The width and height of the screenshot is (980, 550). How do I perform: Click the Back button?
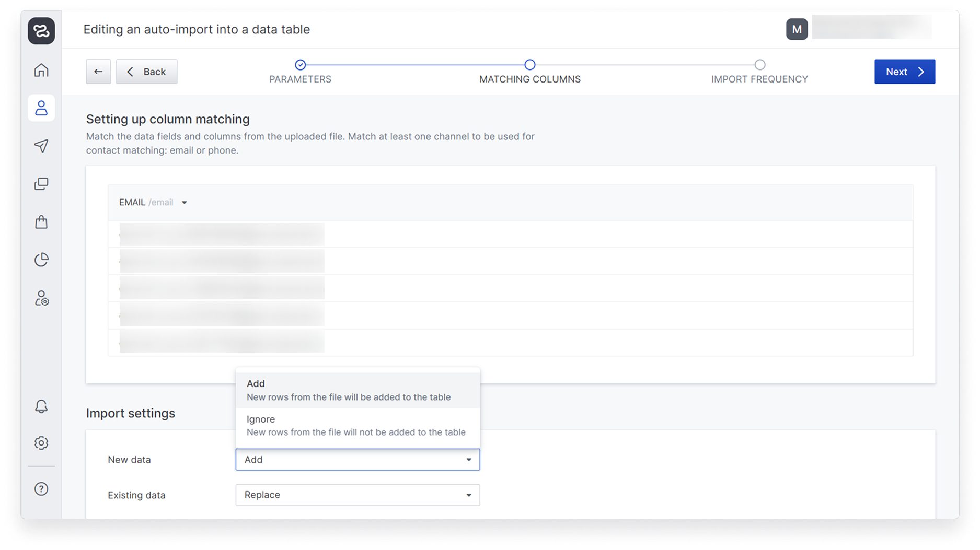[147, 72]
